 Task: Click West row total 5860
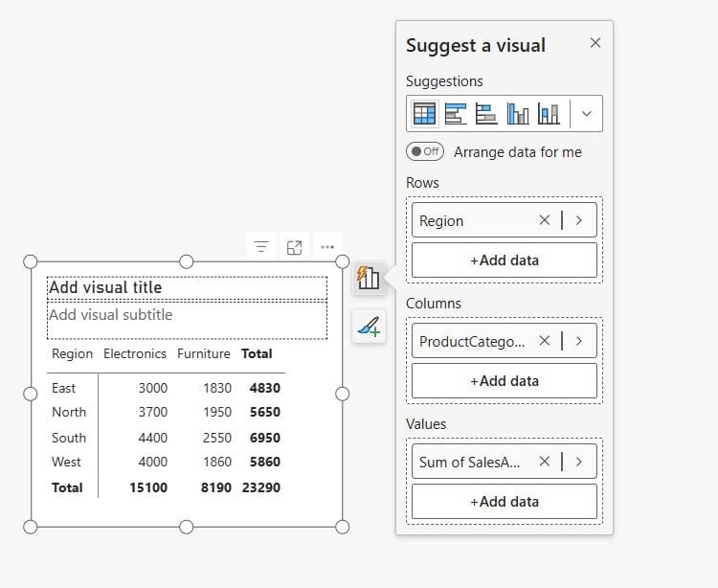pyautogui.click(x=265, y=462)
